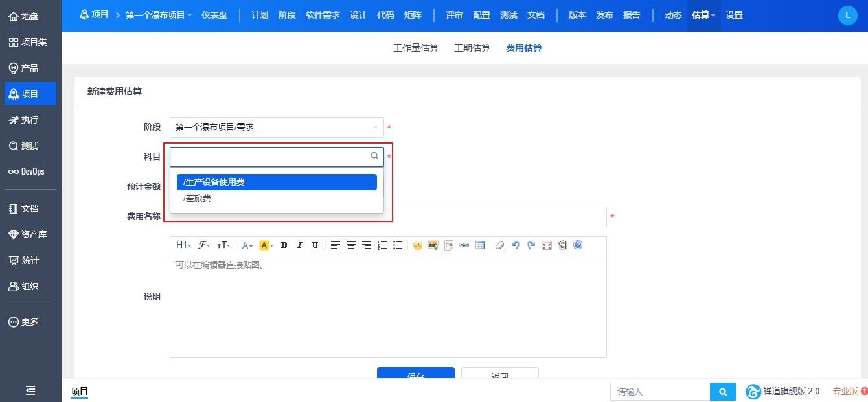The image size is (868, 402).
Task: Click the search button in bottom bar
Action: (x=723, y=392)
